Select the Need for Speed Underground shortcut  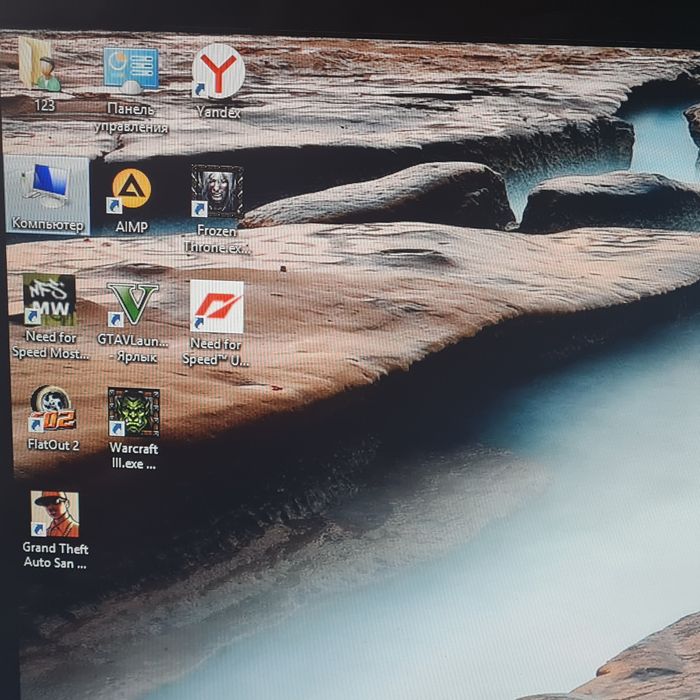tap(217, 306)
